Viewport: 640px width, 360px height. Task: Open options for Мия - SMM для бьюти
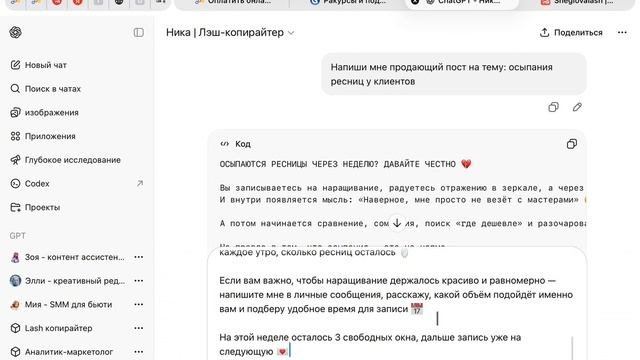139,304
